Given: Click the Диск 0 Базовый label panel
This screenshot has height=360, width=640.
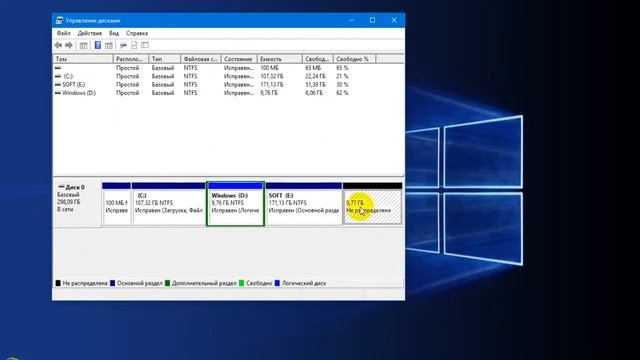Looking at the screenshot, I should point(77,202).
